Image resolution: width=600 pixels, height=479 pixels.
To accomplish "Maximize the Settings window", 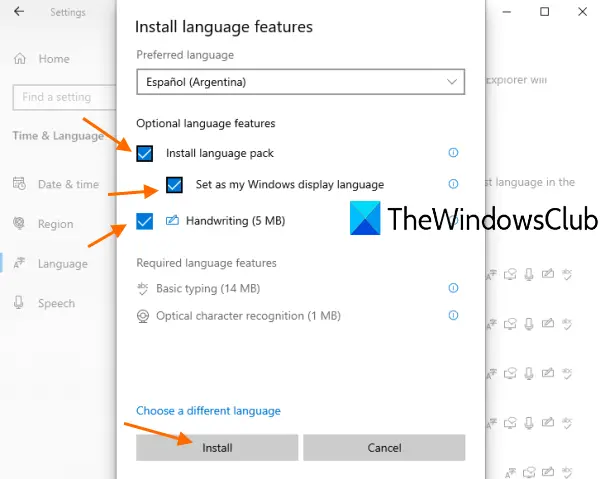I will (544, 12).
